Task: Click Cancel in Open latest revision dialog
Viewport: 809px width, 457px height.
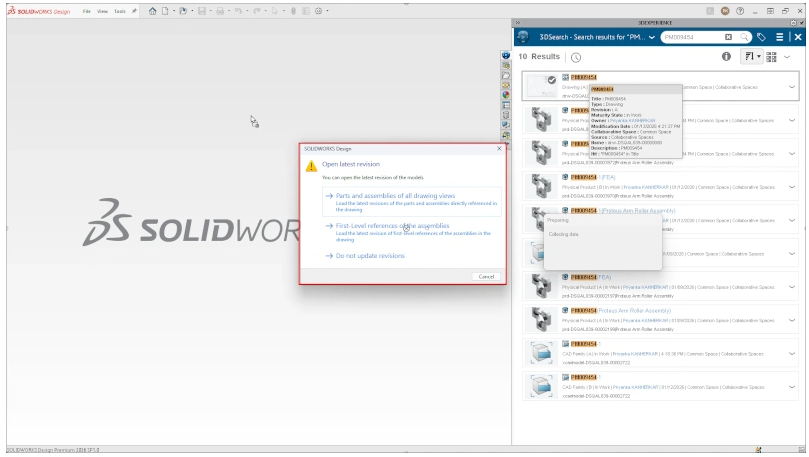Action: coord(486,276)
